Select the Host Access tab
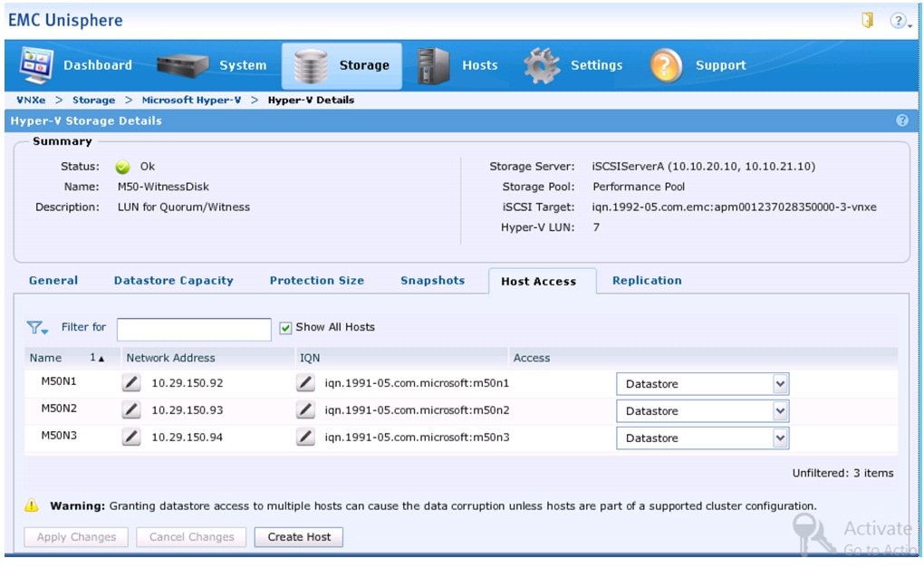 pos(542,281)
